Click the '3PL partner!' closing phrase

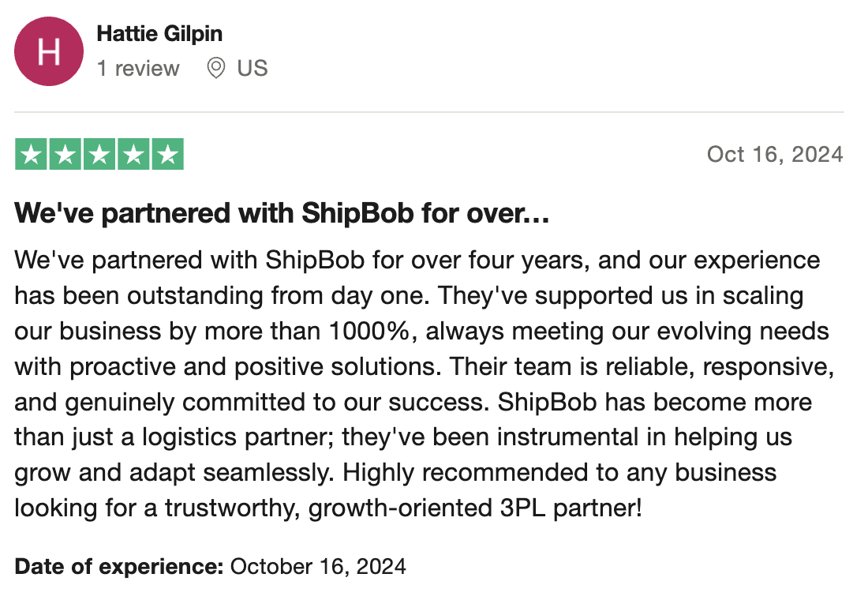coord(571,508)
